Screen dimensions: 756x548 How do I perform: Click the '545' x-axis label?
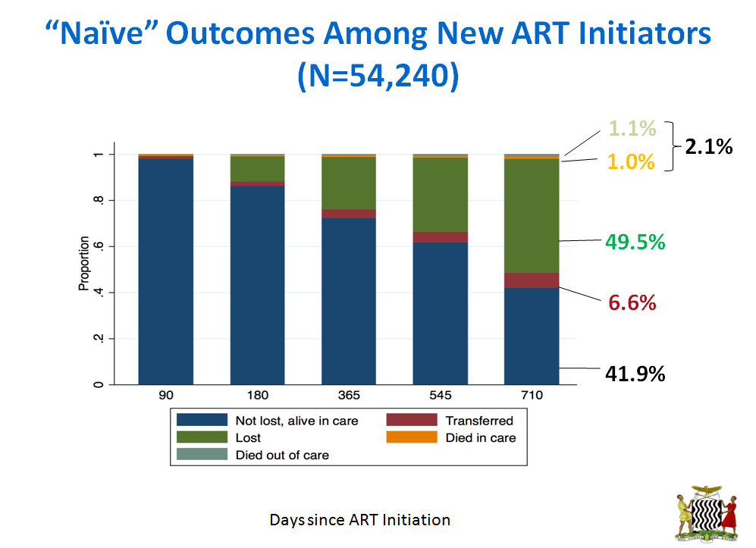click(x=441, y=395)
